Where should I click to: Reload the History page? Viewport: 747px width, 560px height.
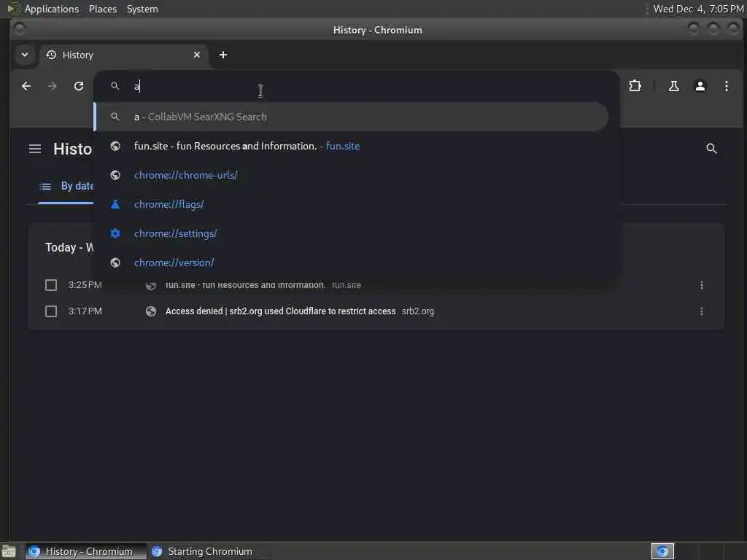79,86
